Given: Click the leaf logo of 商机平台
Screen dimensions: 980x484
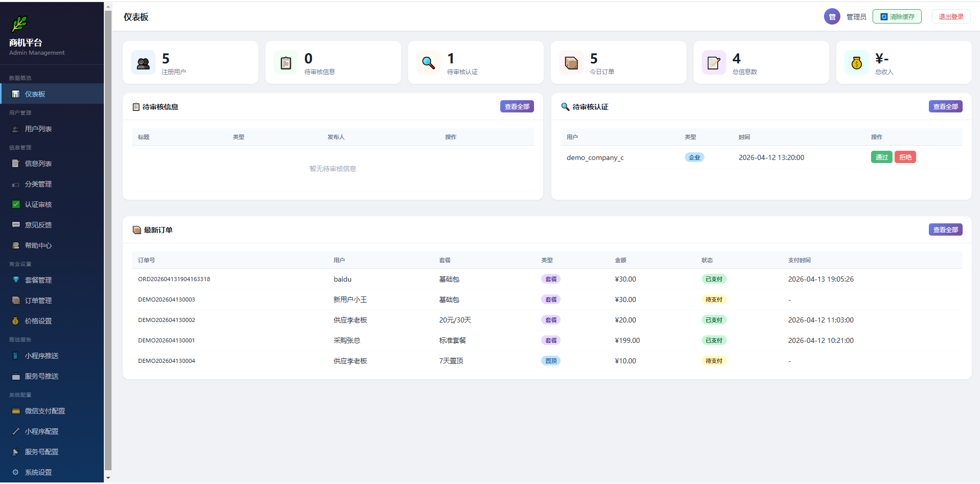Looking at the screenshot, I should tap(19, 24).
